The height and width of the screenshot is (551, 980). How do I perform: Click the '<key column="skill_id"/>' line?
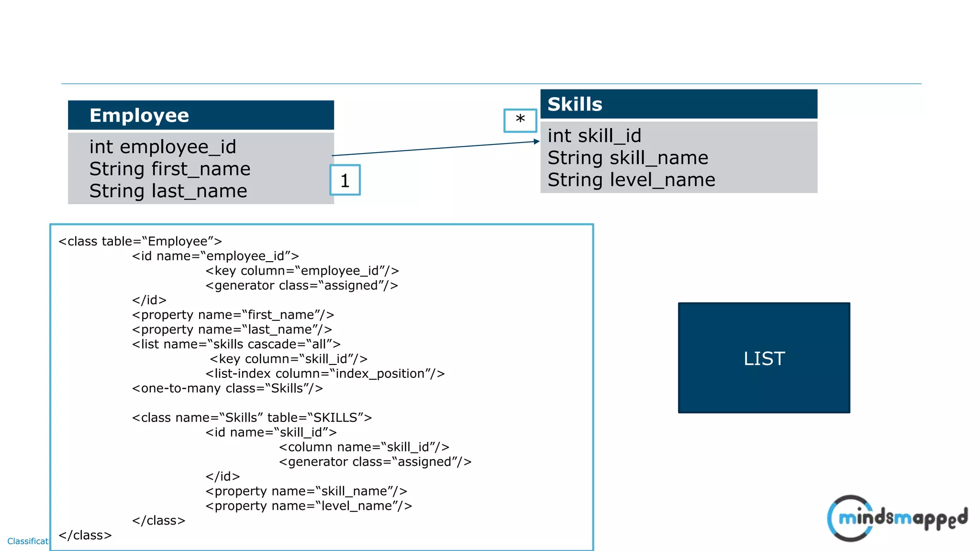pos(289,359)
